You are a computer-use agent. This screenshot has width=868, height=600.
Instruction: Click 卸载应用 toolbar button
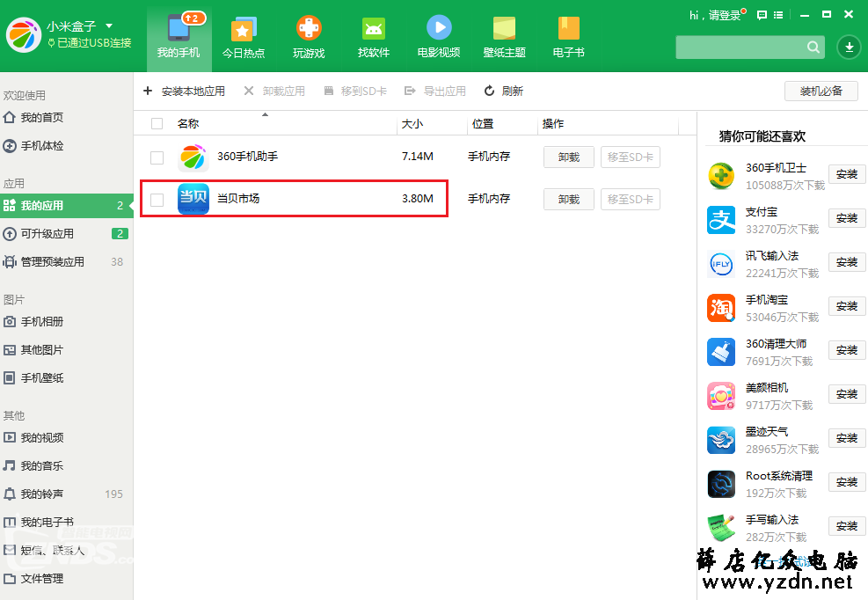tap(275, 91)
